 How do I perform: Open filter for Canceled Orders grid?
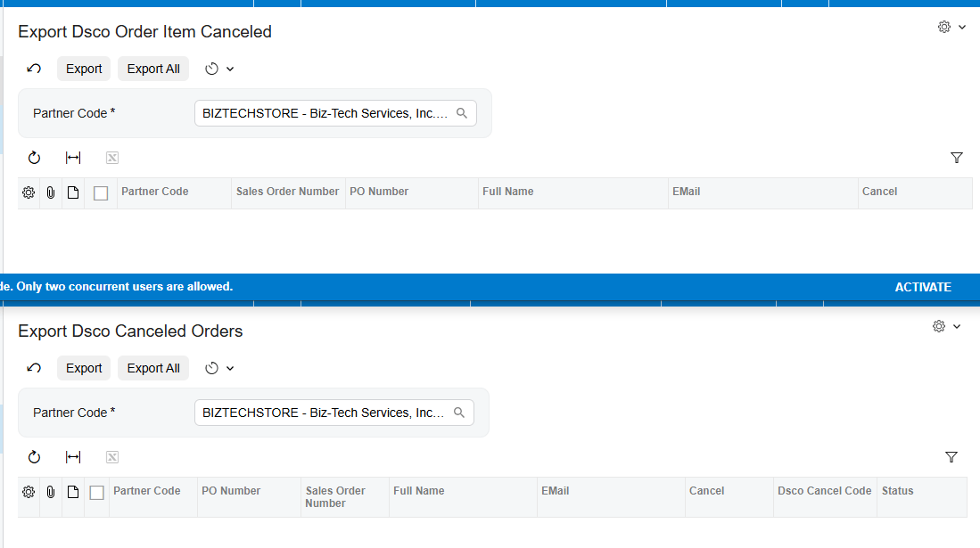(x=951, y=457)
